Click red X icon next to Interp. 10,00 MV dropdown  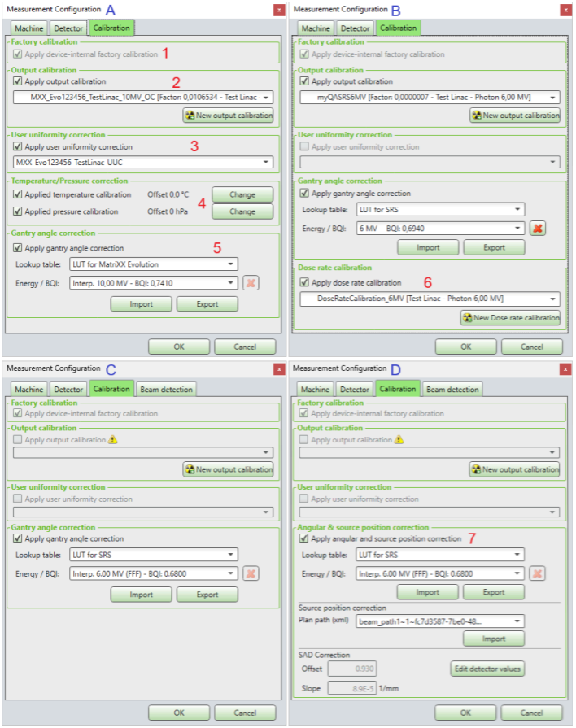[x=251, y=283]
